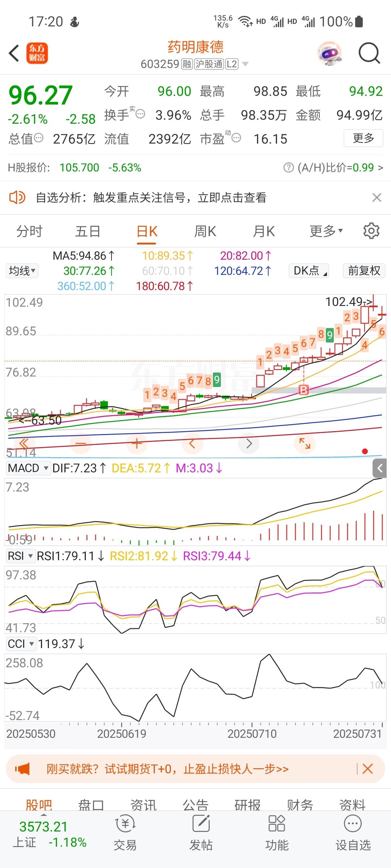Move chart right with right chevron

click(x=249, y=443)
